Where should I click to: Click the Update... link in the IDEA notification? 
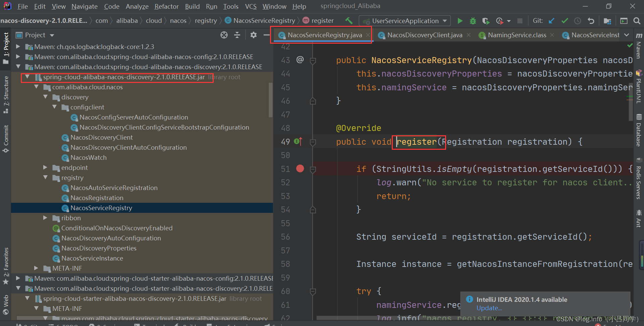click(489, 308)
